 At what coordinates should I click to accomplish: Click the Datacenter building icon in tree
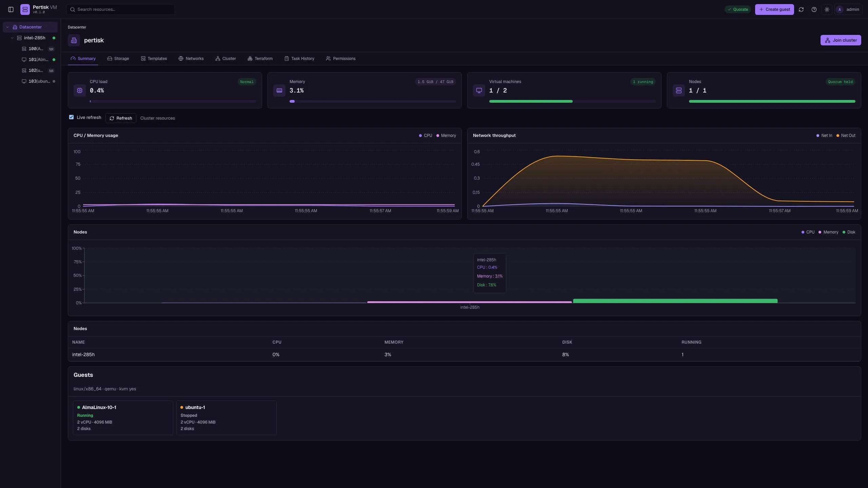click(x=15, y=27)
